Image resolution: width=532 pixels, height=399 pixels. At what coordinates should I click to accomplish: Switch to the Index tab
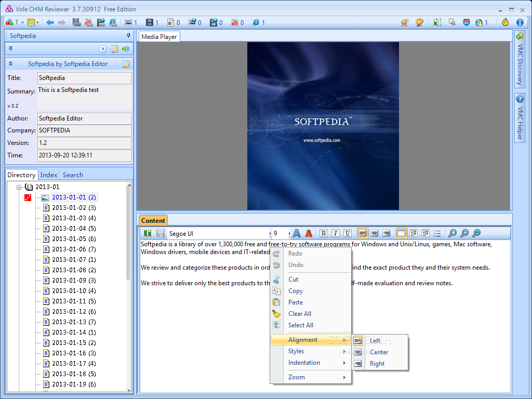coord(48,175)
